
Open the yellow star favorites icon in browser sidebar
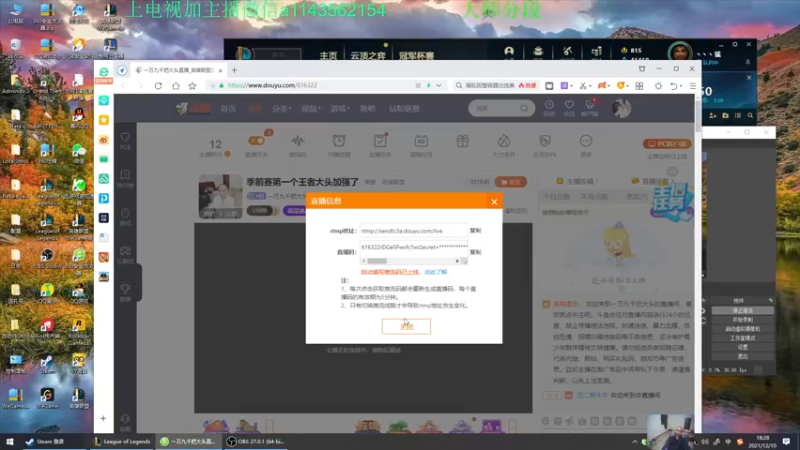click(x=104, y=120)
